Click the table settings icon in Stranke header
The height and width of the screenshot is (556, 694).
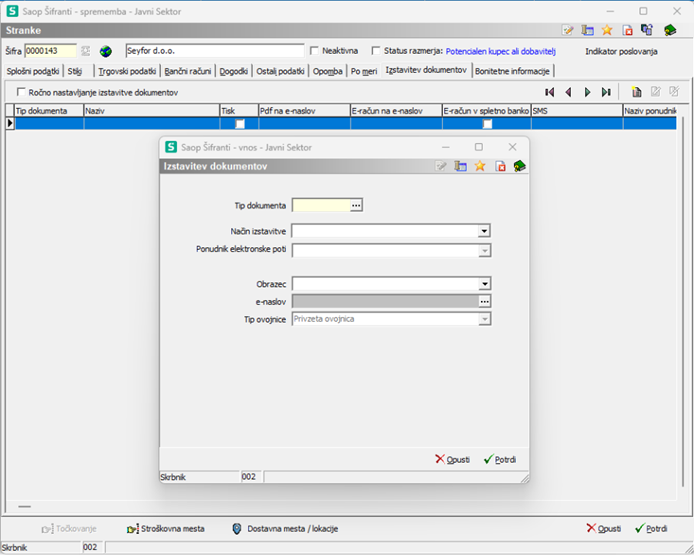point(587,30)
